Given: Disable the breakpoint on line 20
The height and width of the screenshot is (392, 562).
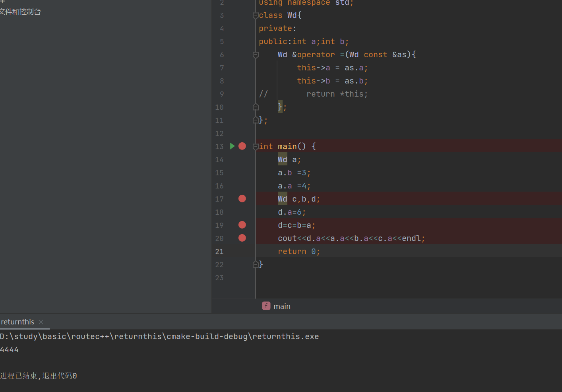Looking at the screenshot, I should [242, 238].
